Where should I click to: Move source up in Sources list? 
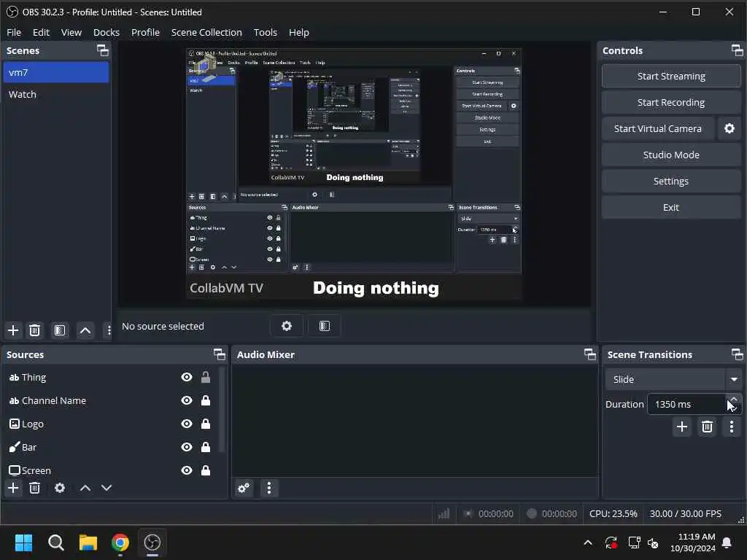pos(85,488)
